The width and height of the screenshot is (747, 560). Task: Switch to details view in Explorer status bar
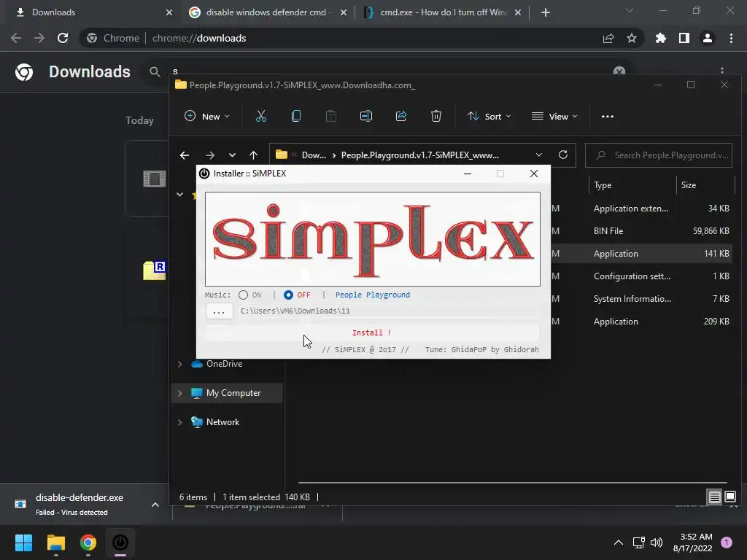pos(715,497)
